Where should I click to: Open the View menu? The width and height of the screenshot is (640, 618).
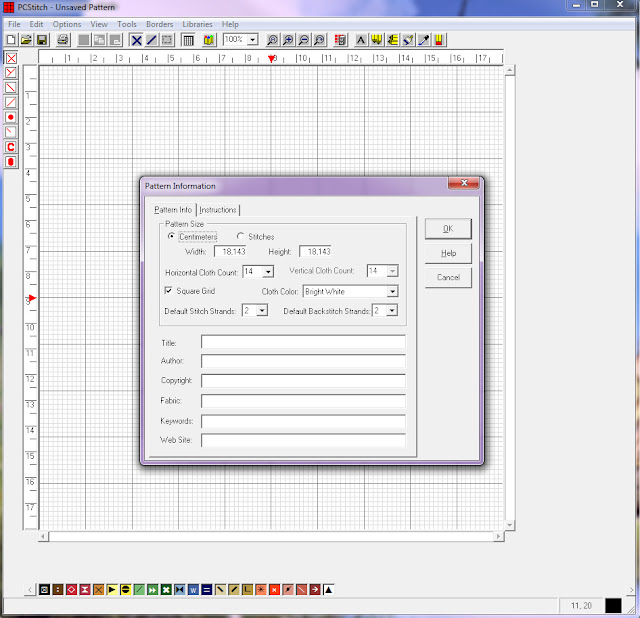[x=99, y=24]
